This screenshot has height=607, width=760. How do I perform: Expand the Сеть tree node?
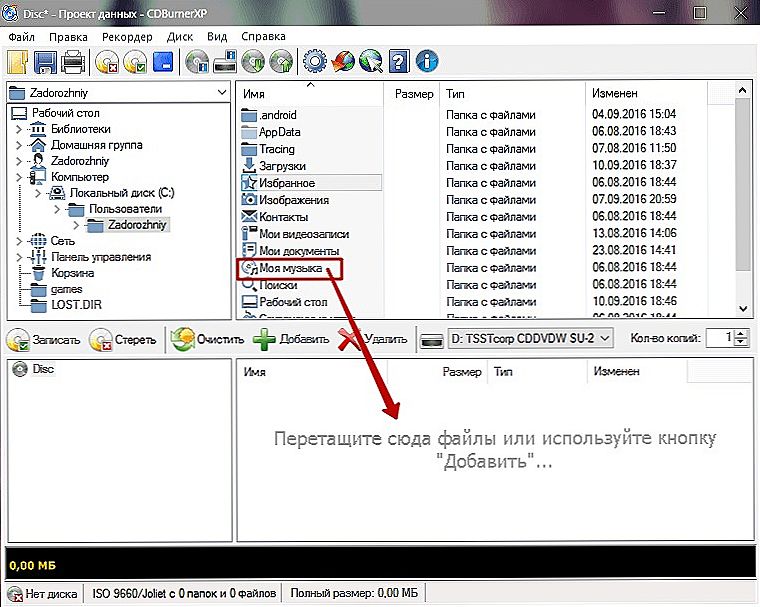19,241
